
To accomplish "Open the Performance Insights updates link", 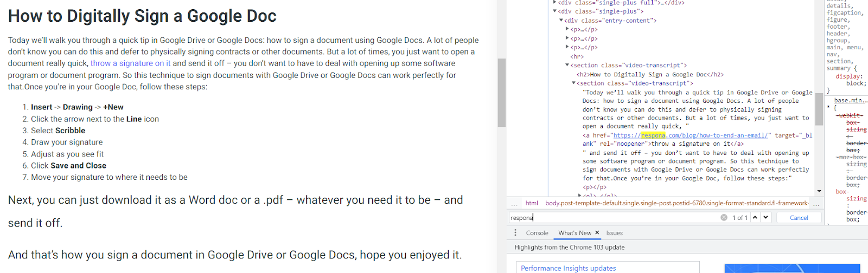I will point(569,268).
